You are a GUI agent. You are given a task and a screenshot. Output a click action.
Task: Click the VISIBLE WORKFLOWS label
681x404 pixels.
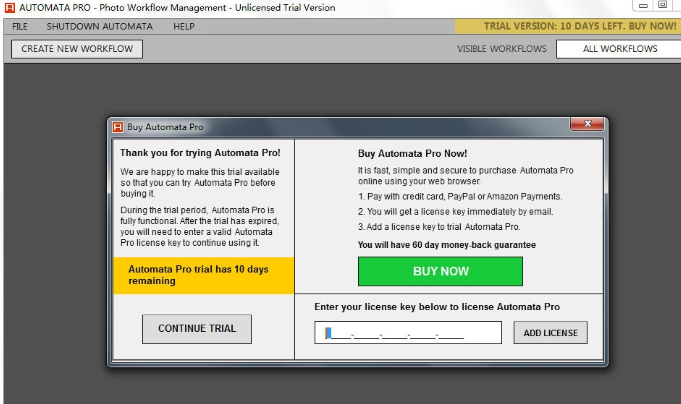(x=502, y=49)
